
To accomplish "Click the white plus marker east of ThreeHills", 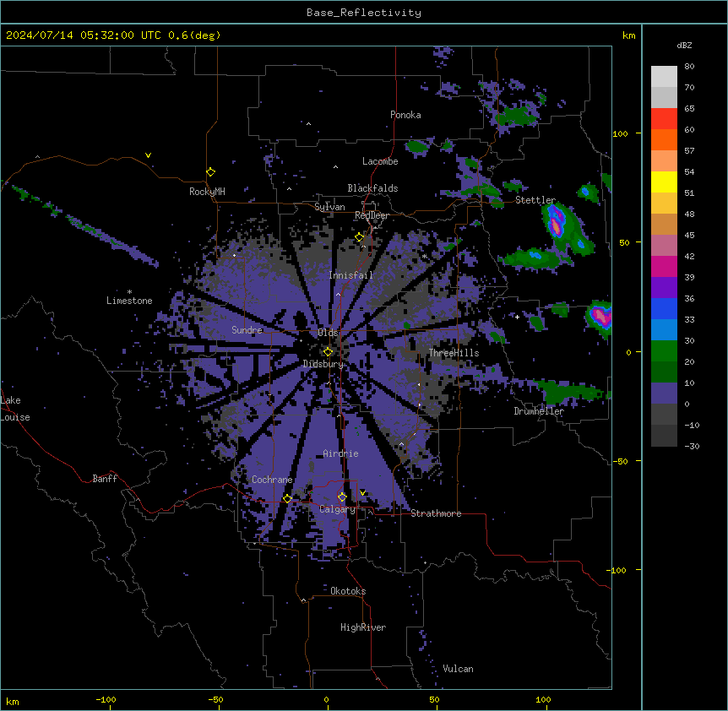I will 517,317.
